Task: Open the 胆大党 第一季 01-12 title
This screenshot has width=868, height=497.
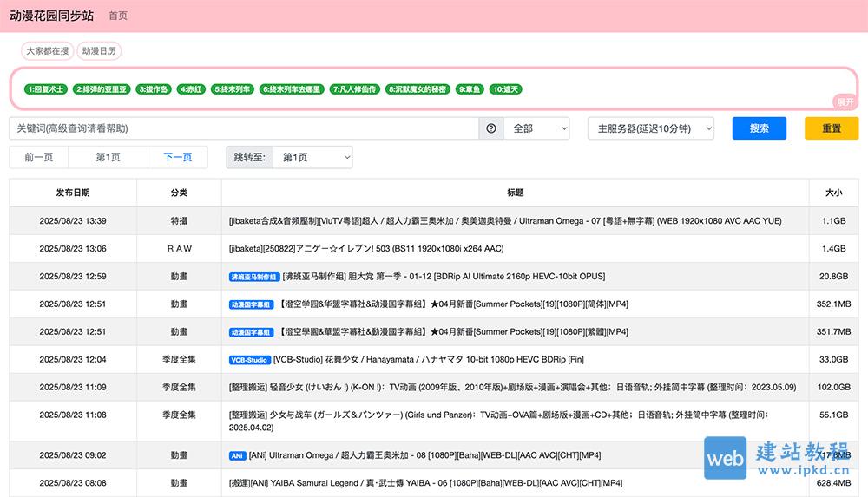Action: pos(444,276)
